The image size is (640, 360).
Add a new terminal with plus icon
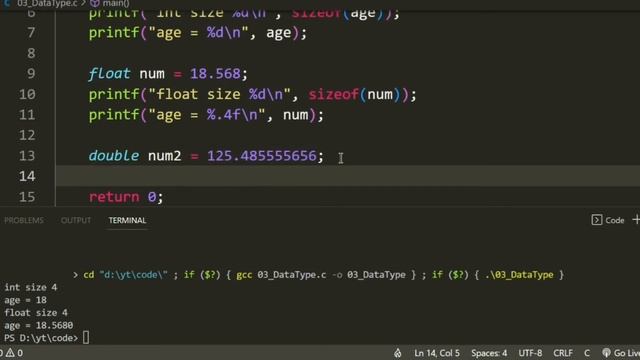click(x=636, y=220)
